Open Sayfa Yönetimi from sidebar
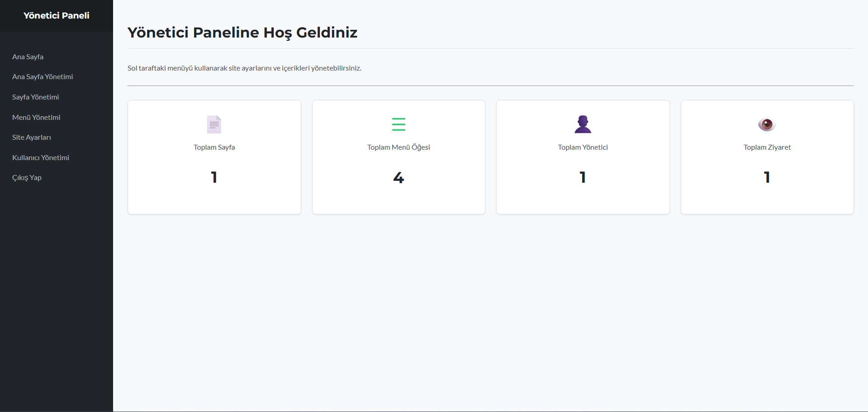 pyautogui.click(x=35, y=97)
